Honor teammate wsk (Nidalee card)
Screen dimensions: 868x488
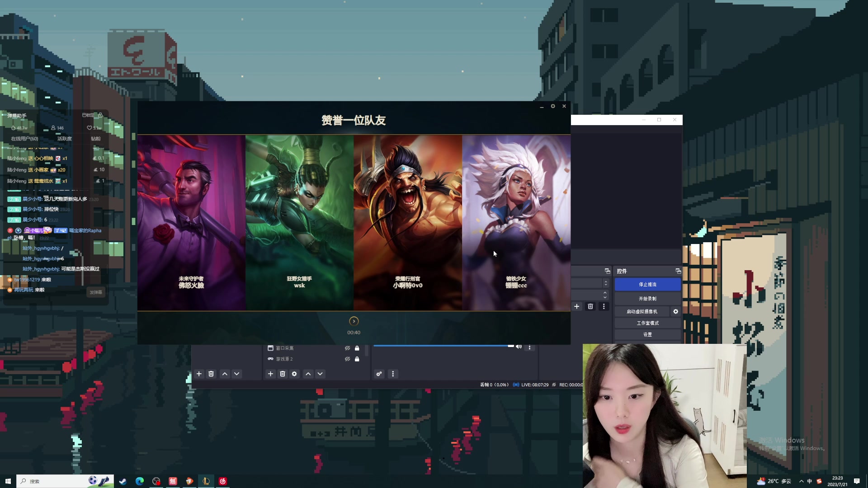[x=299, y=223]
